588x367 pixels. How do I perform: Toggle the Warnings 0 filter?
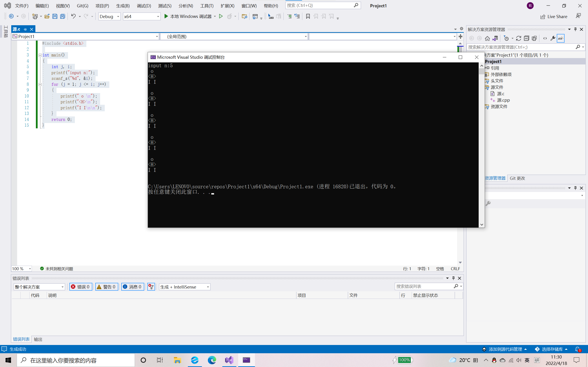(107, 287)
